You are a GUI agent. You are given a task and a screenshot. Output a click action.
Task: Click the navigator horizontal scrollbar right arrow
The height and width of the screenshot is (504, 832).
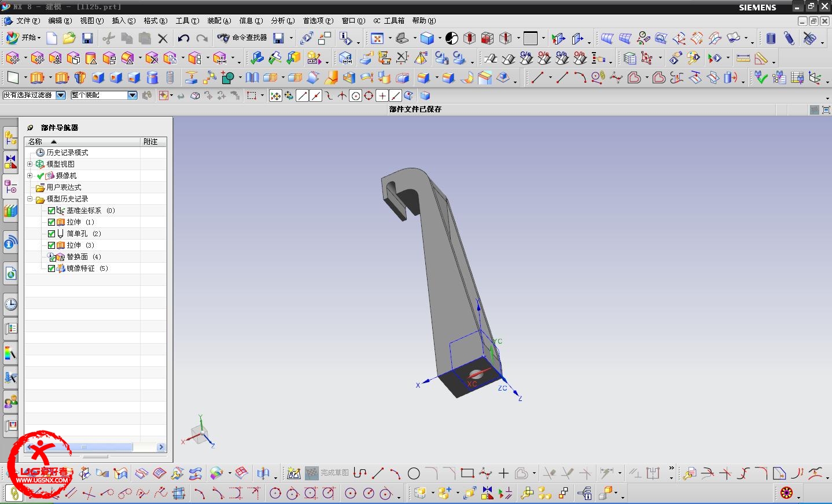[161, 447]
